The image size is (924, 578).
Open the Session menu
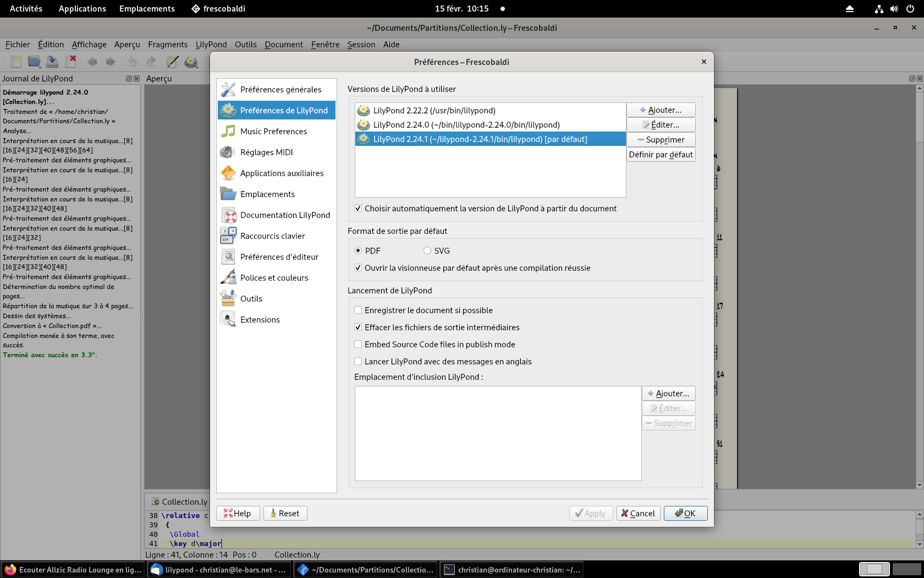coord(361,45)
